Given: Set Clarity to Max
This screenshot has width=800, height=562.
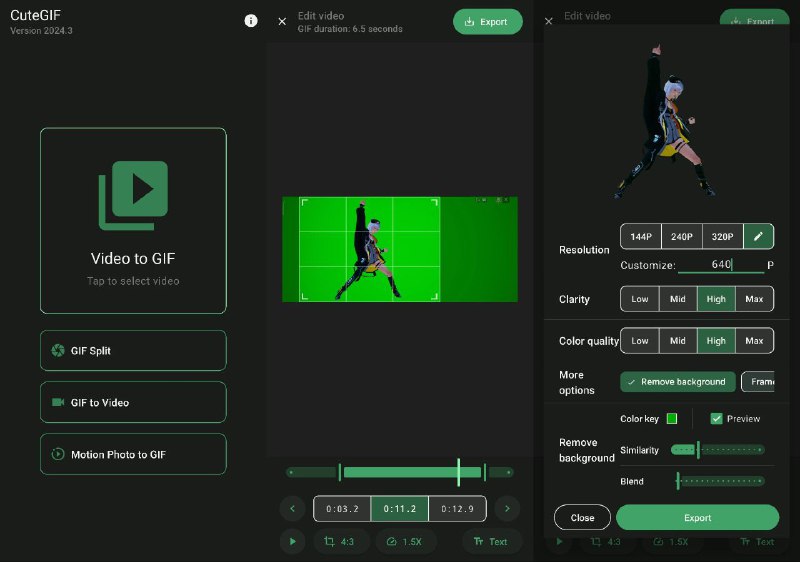Looking at the screenshot, I should pyautogui.click(x=754, y=299).
